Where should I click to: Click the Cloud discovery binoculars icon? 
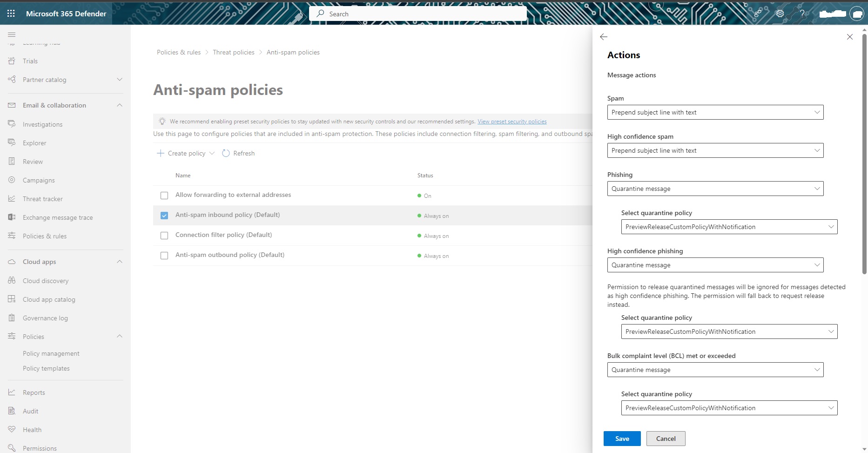(x=12, y=281)
